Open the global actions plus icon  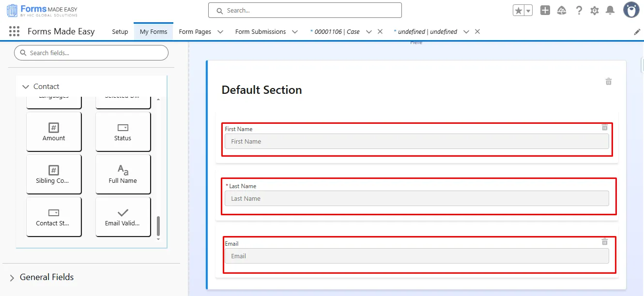tap(545, 11)
